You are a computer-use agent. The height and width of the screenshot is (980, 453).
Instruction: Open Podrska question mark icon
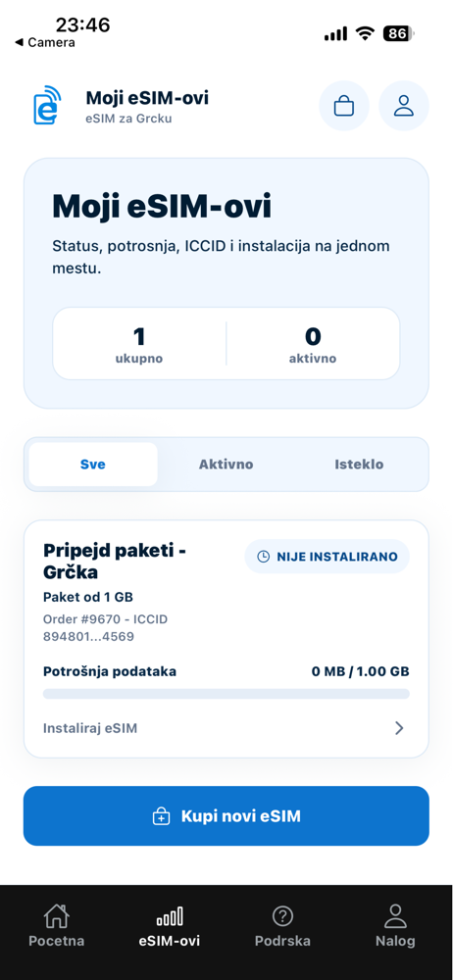282,916
